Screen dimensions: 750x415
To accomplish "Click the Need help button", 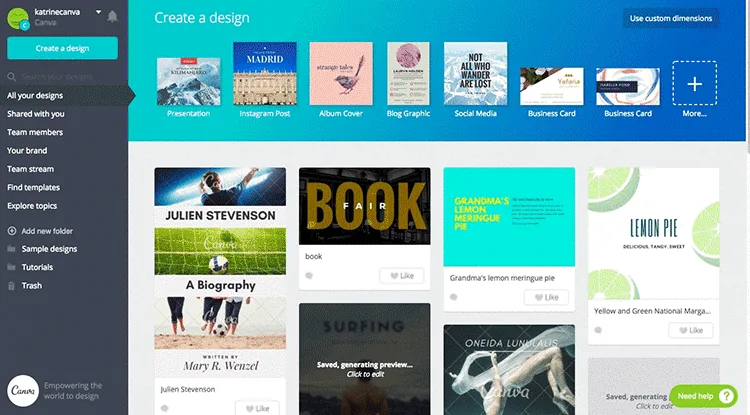I will (704, 396).
